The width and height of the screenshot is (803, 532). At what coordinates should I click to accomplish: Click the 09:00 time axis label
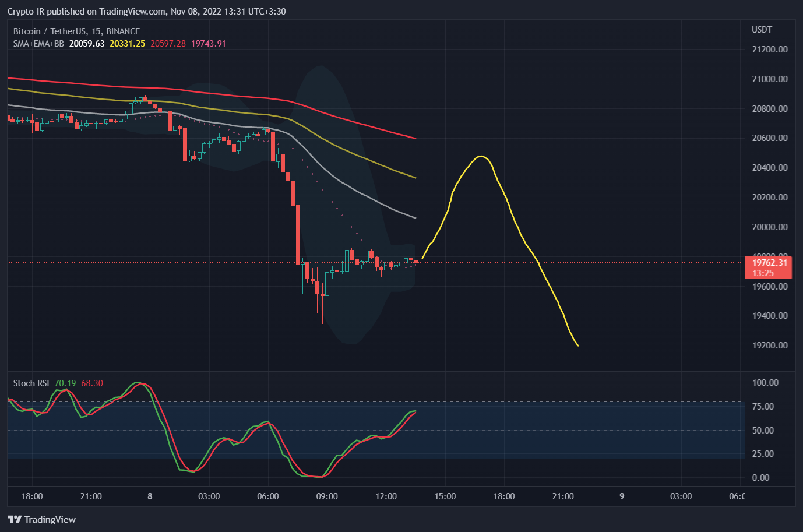tap(327, 496)
